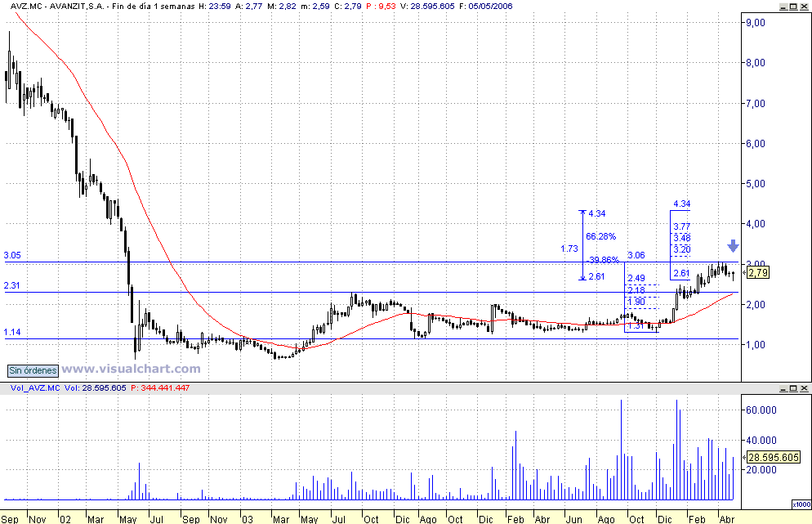The image size is (812, 524).
Task: Select the current price tag 2,79
Action: click(758, 272)
